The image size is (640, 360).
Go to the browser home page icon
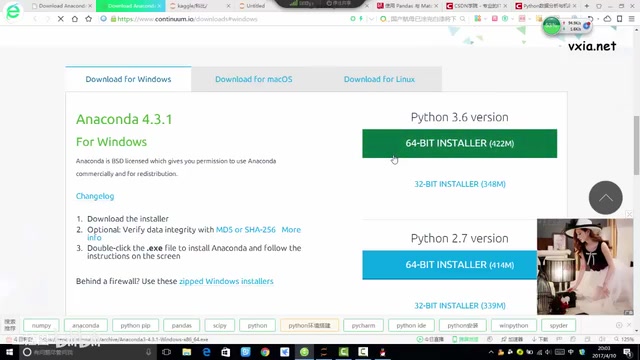(75, 19)
